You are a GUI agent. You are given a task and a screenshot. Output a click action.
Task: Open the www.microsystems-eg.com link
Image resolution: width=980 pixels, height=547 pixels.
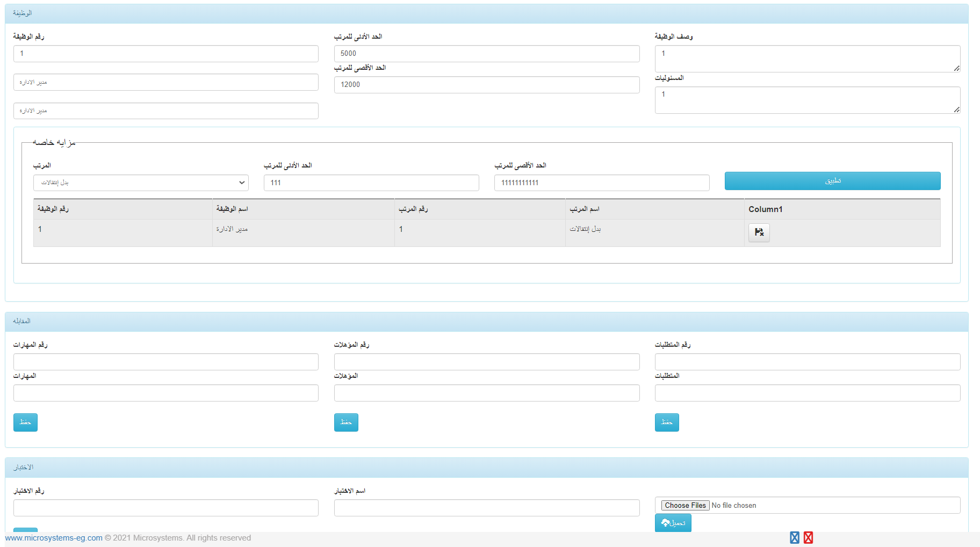(54, 538)
